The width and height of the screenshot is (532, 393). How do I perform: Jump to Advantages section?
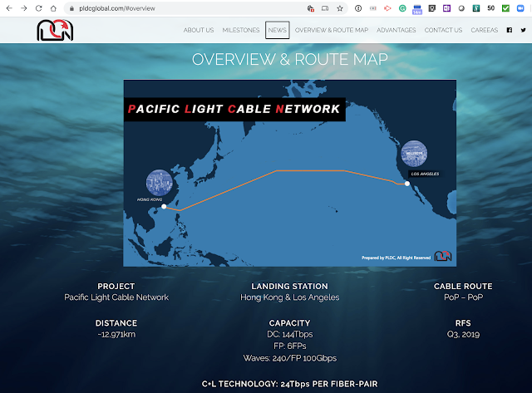pos(396,30)
